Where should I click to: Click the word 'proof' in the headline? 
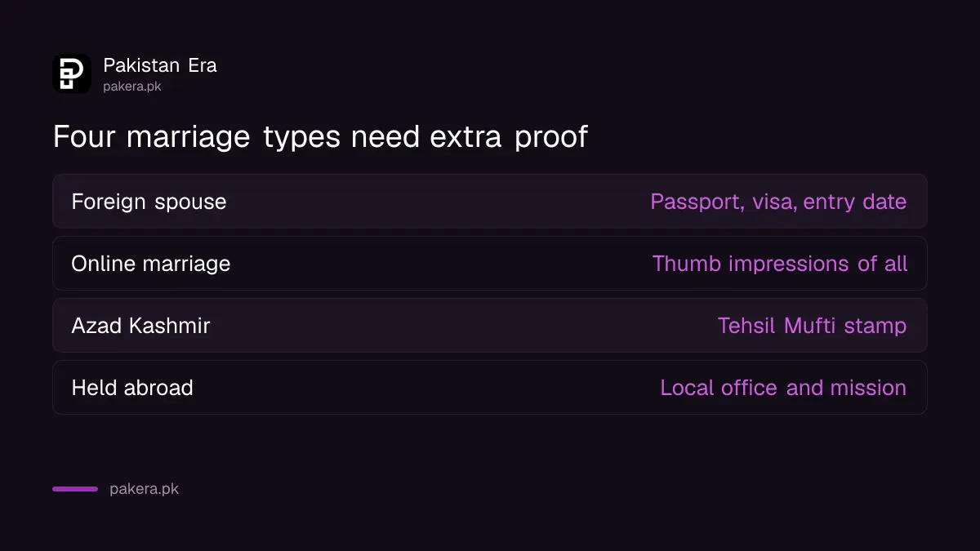pyautogui.click(x=551, y=137)
